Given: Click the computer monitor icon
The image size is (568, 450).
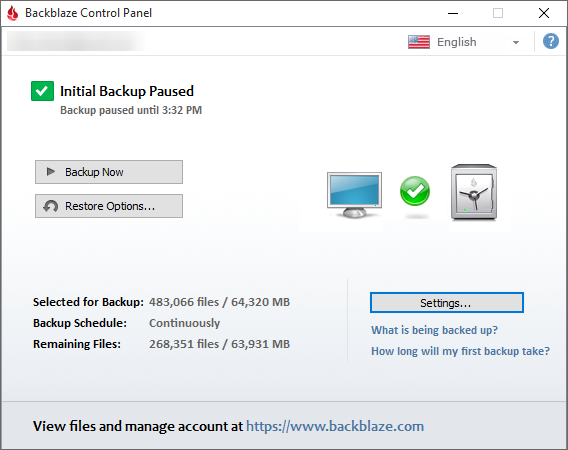Looking at the screenshot, I should click(354, 195).
